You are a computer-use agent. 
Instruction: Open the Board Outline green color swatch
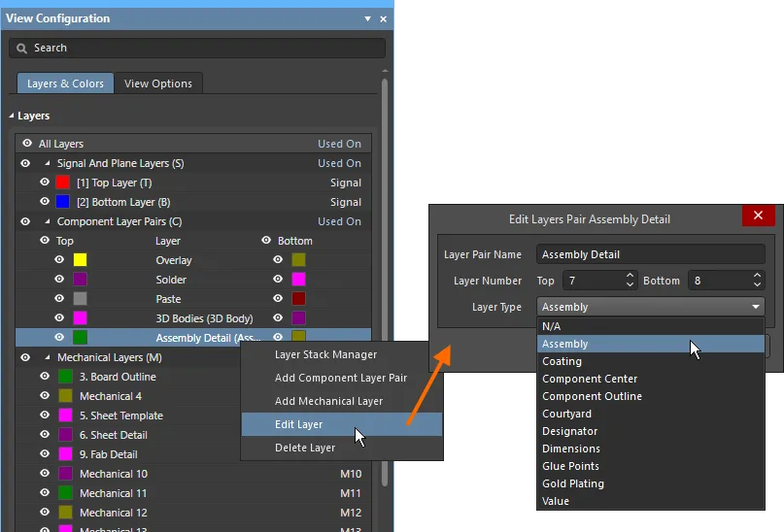point(65,377)
